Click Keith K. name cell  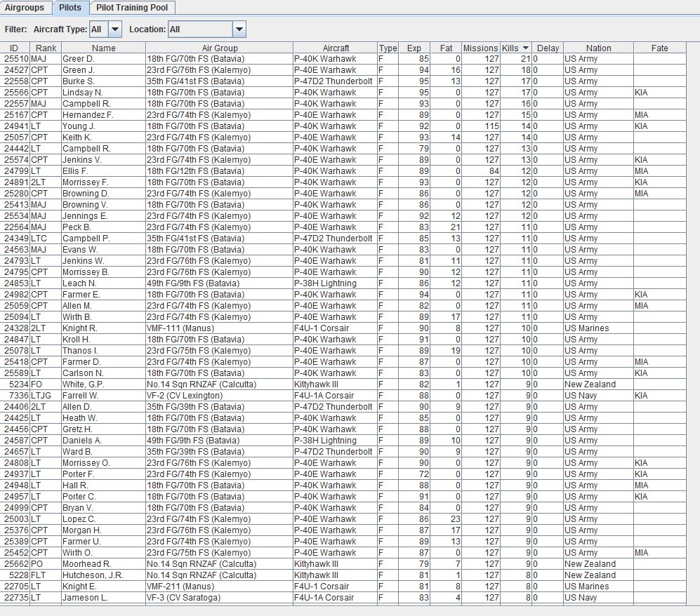[104, 138]
